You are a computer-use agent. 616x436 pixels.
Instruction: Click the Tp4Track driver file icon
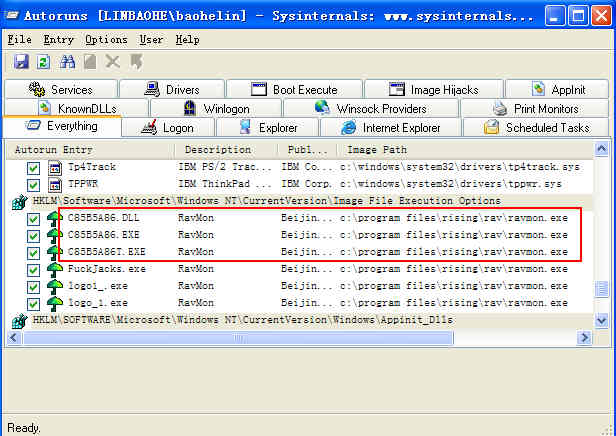click(x=55, y=168)
